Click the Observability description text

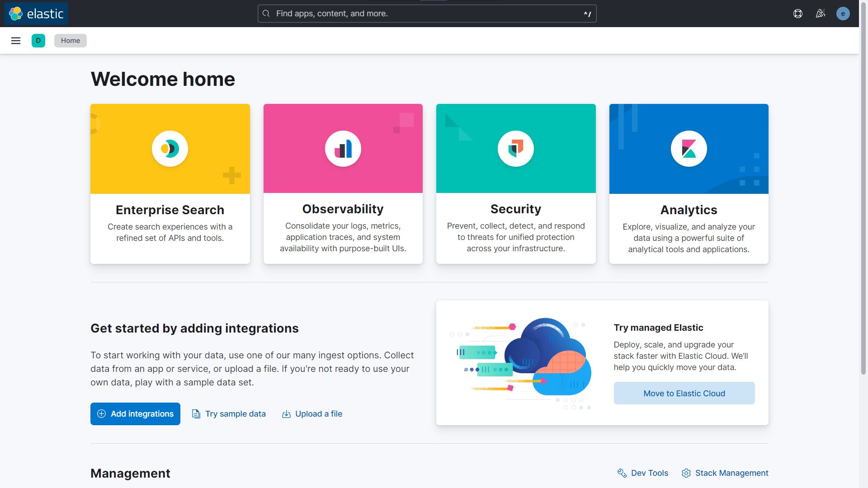point(343,237)
